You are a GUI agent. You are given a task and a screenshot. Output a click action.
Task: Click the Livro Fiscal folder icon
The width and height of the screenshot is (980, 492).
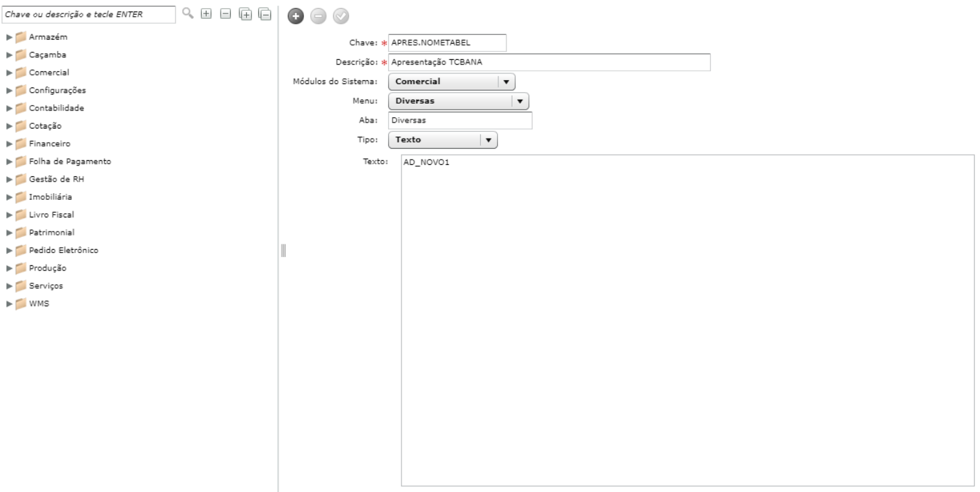click(x=21, y=215)
